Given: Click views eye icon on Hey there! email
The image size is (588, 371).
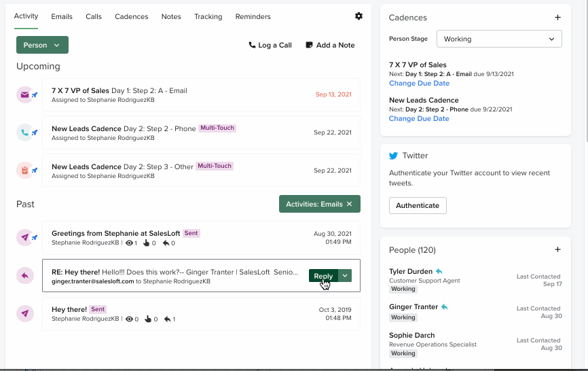Looking at the screenshot, I should pyautogui.click(x=130, y=319).
